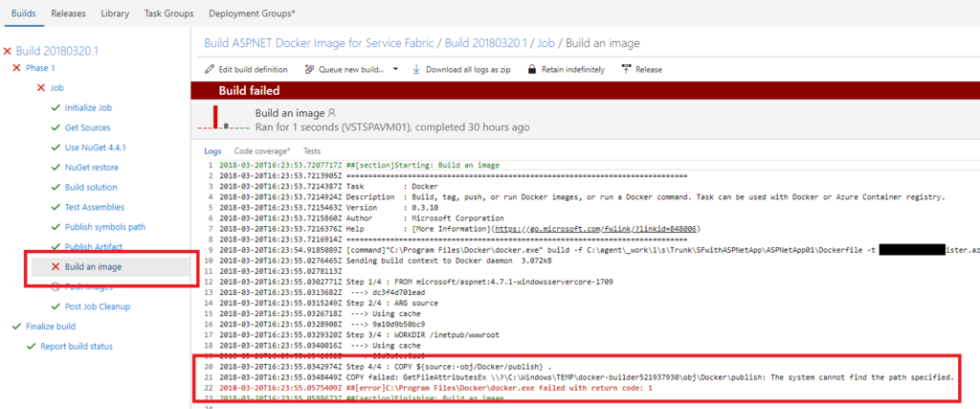
Task: Click the green checkmark beside Use NuGet 4.4.1
Action: click(x=56, y=148)
